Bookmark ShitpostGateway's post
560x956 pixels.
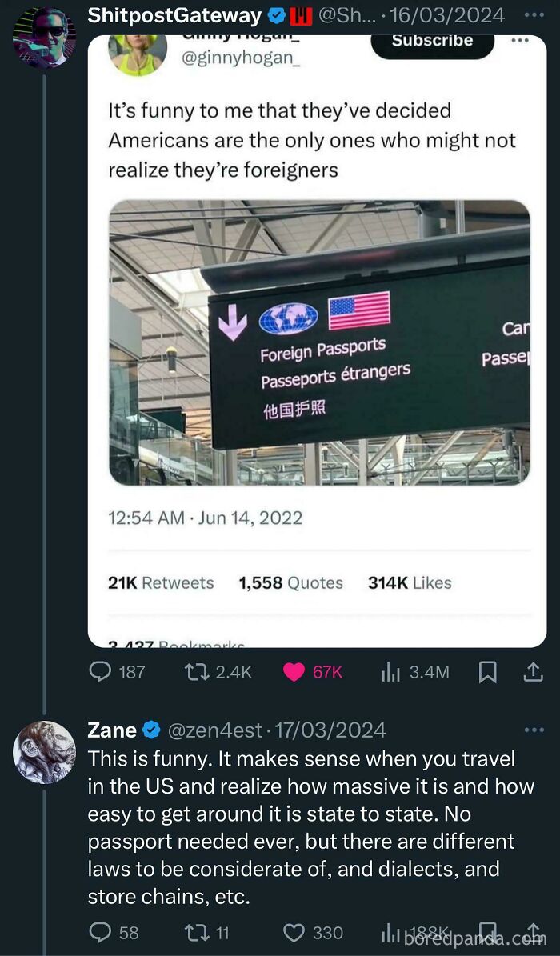[486, 673]
